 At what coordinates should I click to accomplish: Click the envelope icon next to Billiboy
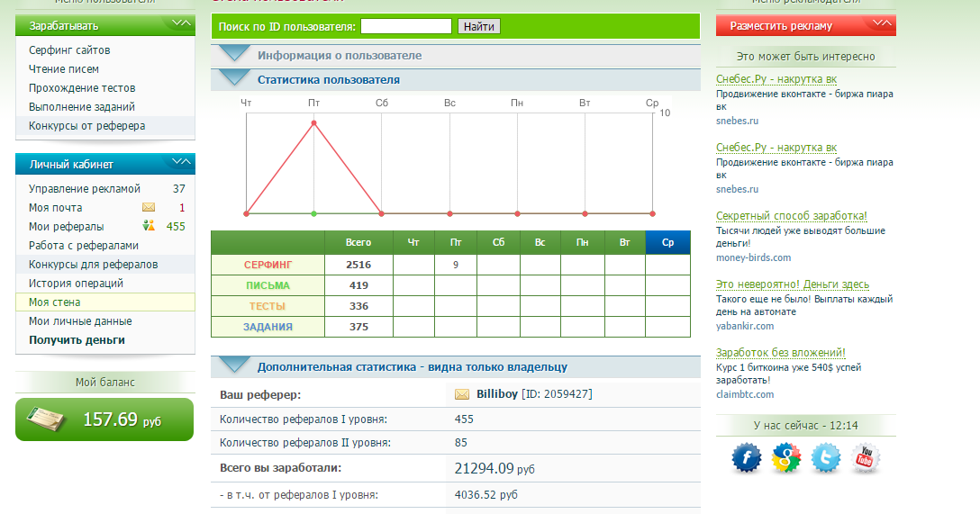tap(462, 394)
